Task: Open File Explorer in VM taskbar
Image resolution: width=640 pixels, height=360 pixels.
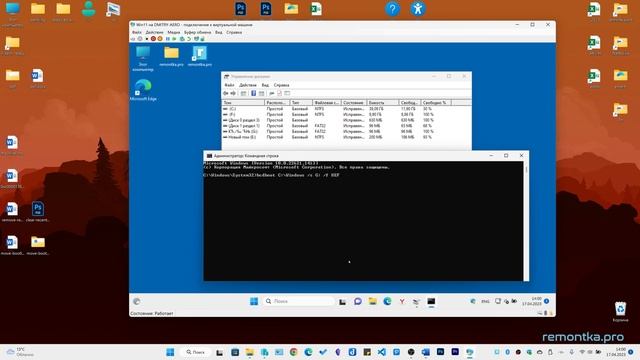Action: 372,301
